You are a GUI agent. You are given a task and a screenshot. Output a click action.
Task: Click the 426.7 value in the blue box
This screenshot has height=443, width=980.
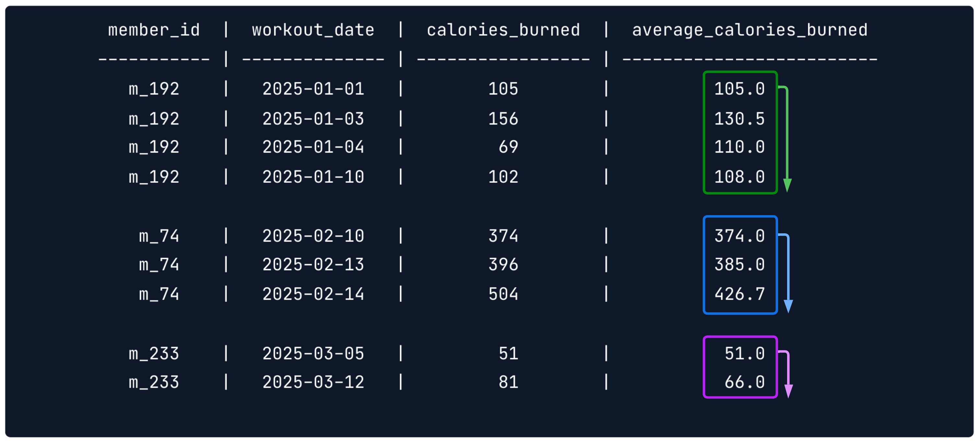(739, 294)
